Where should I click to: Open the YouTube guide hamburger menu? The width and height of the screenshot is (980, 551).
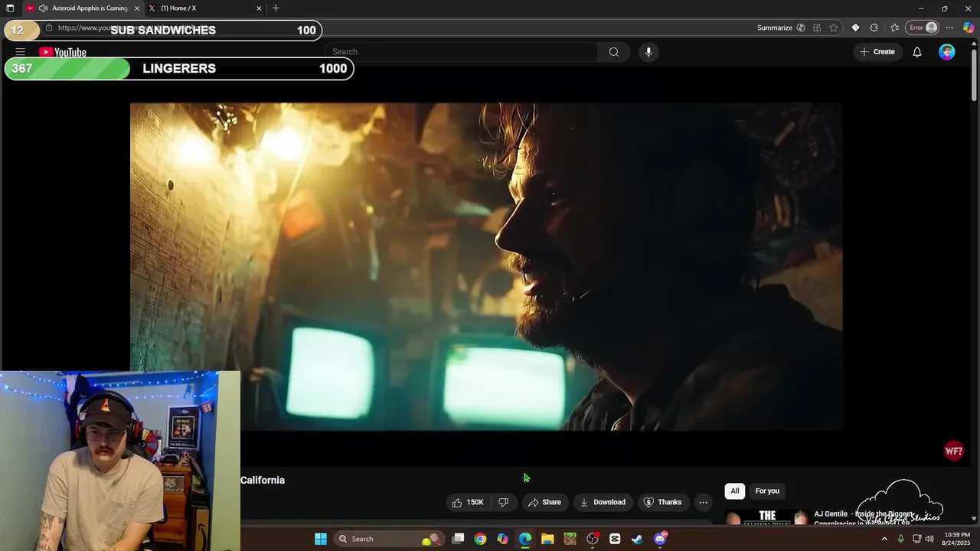click(x=20, y=52)
